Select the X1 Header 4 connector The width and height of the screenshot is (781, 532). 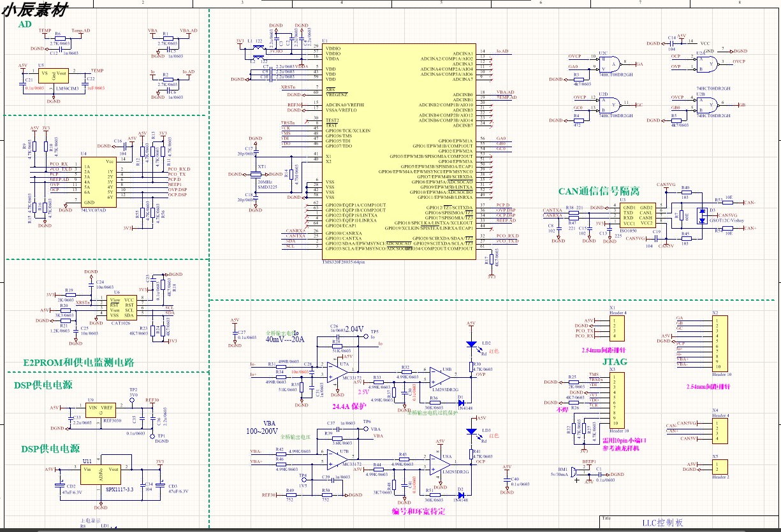pyautogui.click(x=618, y=327)
